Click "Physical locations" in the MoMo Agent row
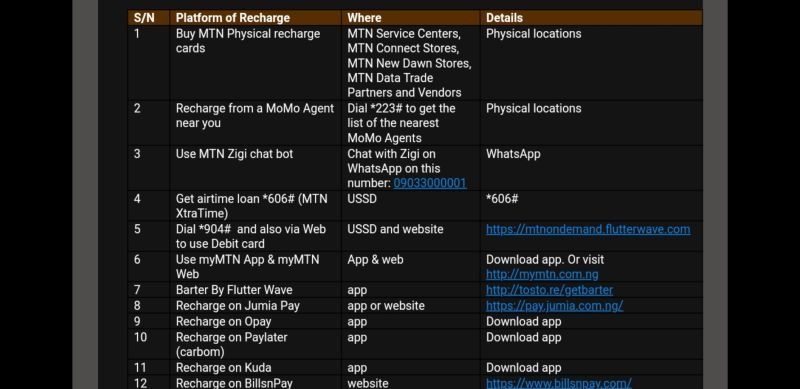Image resolution: width=800 pixels, height=389 pixels. (x=533, y=108)
